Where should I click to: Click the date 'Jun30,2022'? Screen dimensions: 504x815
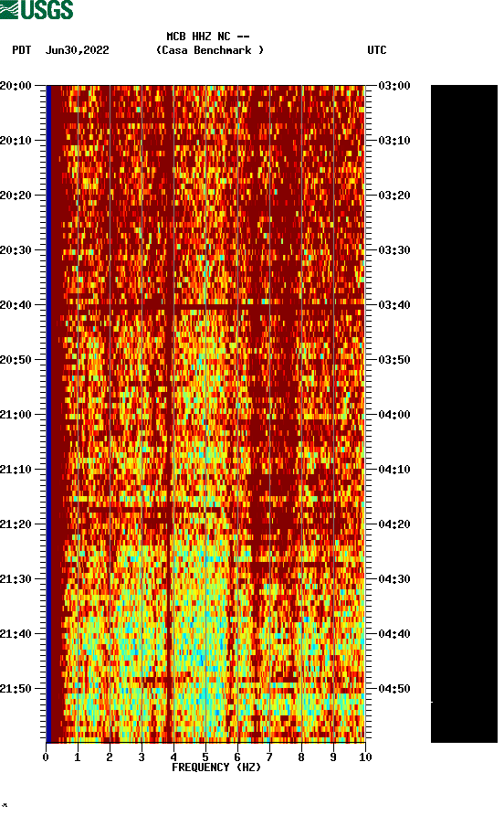[x=78, y=50]
